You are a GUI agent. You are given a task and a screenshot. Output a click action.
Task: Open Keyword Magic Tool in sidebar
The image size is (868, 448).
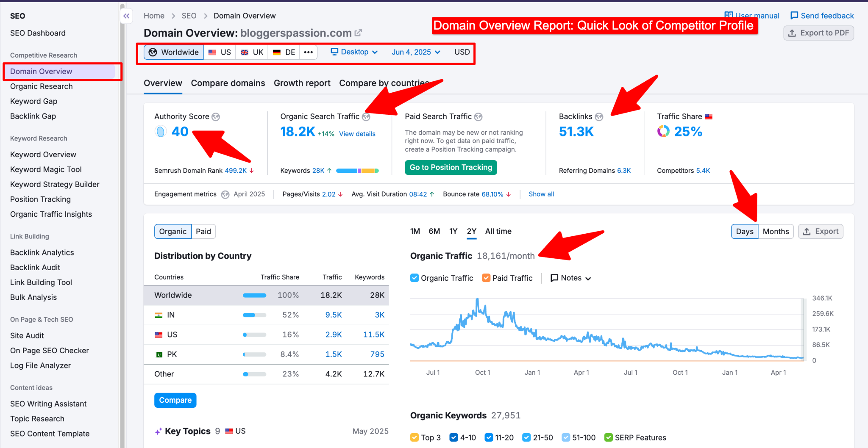46,169
